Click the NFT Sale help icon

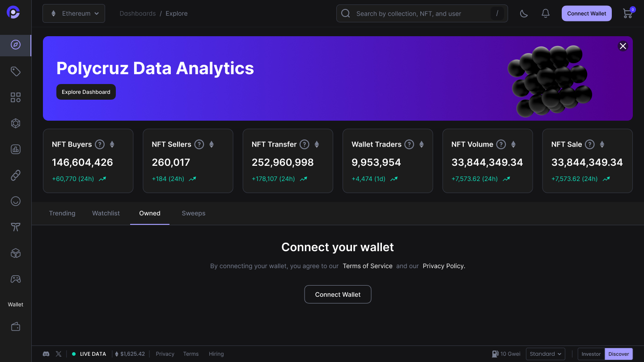(590, 144)
